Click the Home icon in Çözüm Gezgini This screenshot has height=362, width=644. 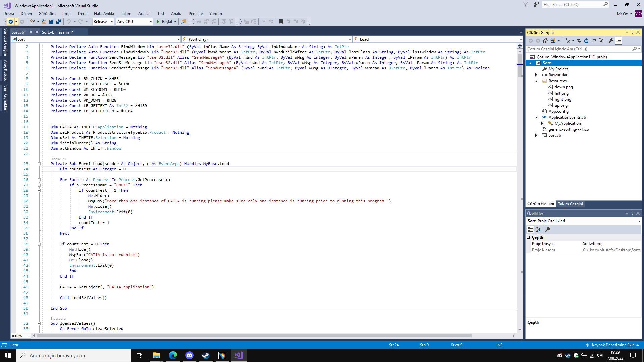point(545,41)
